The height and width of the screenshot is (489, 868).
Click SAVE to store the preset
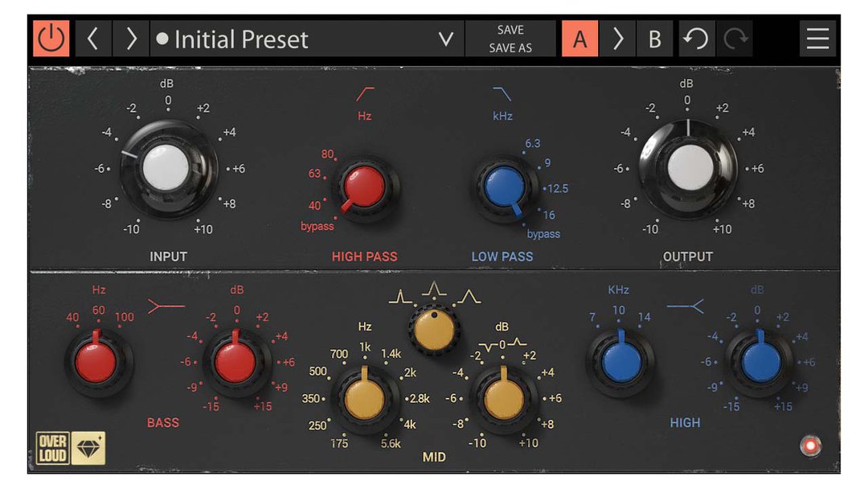point(510,30)
